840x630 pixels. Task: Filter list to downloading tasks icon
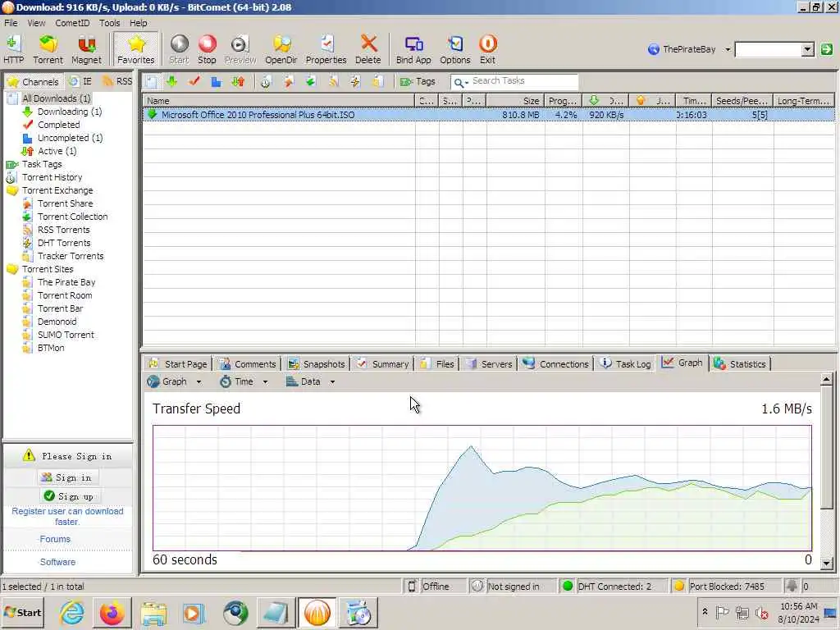point(172,81)
